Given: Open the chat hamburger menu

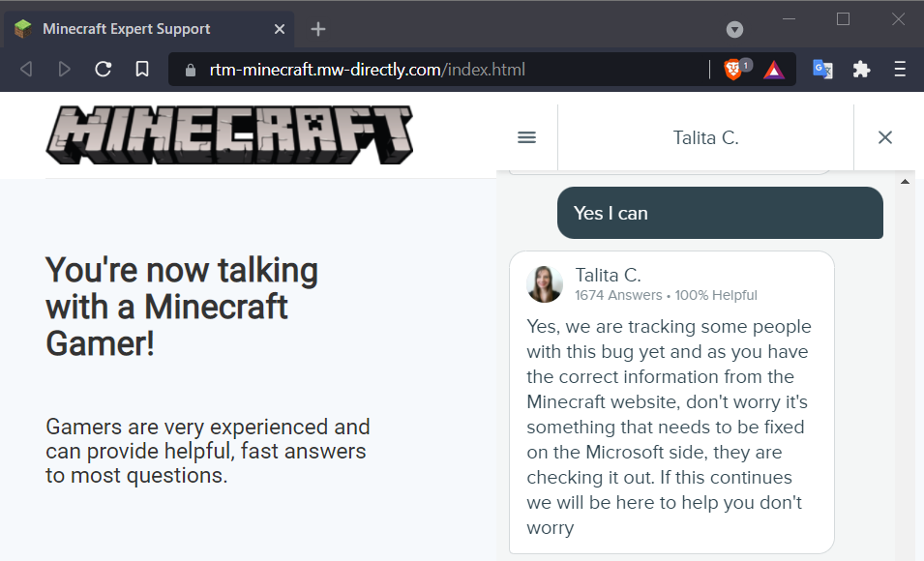Looking at the screenshot, I should pos(526,138).
